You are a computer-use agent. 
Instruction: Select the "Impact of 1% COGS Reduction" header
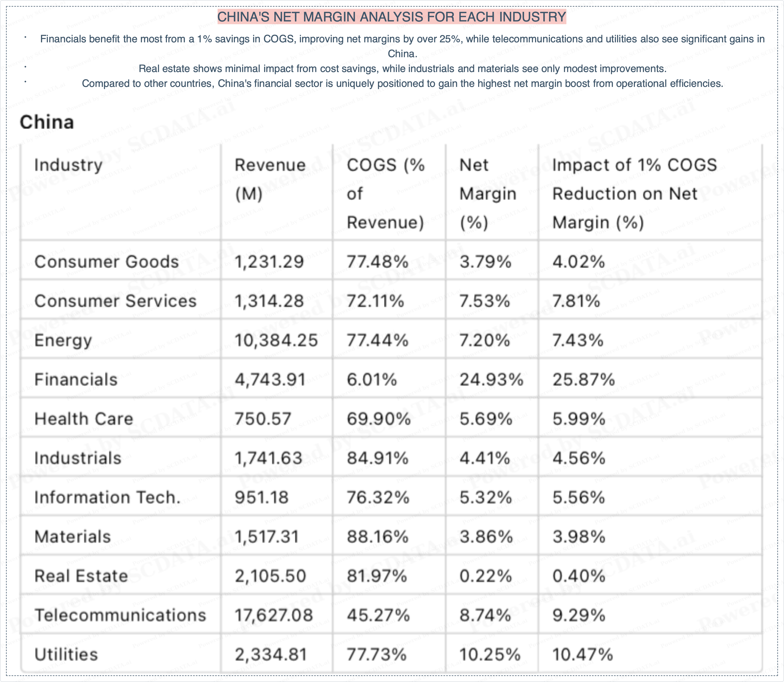(634, 193)
